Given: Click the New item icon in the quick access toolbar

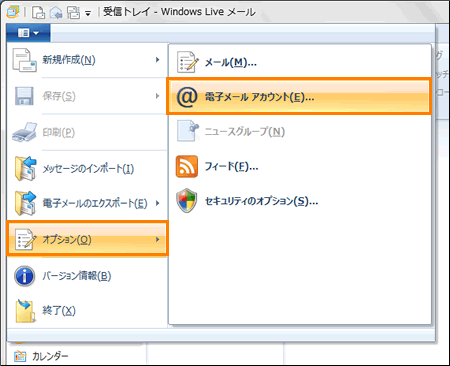Looking at the screenshot, I should [x=38, y=12].
